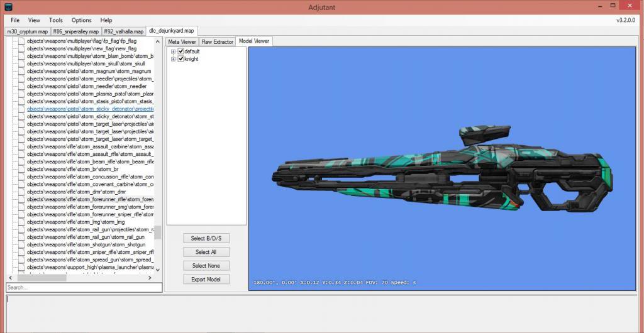Screen dimensions: 644x333
Task: Open the Raw Extractor tab
Action: [x=217, y=42]
